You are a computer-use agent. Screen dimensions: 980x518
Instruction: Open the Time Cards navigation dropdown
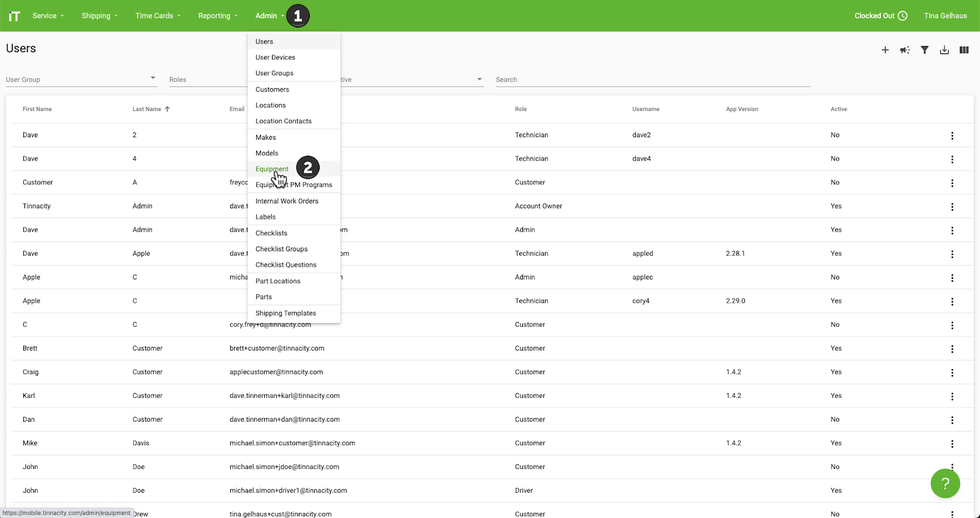pos(158,16)
